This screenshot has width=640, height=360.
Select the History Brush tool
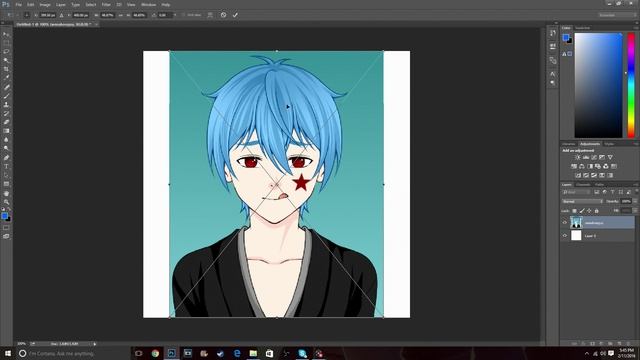pyautogui.click(x=6, y=113)
